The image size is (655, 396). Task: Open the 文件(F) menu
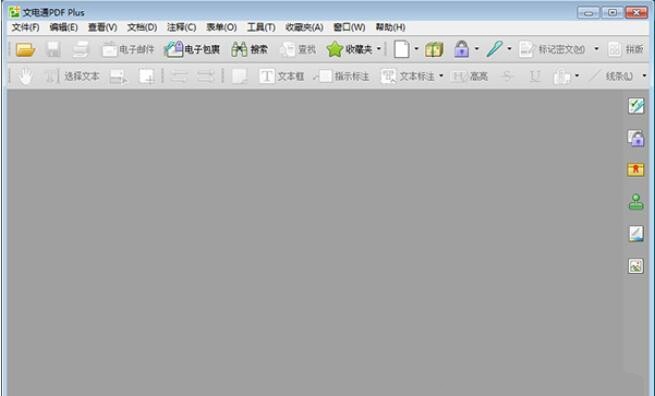point(25,27)
